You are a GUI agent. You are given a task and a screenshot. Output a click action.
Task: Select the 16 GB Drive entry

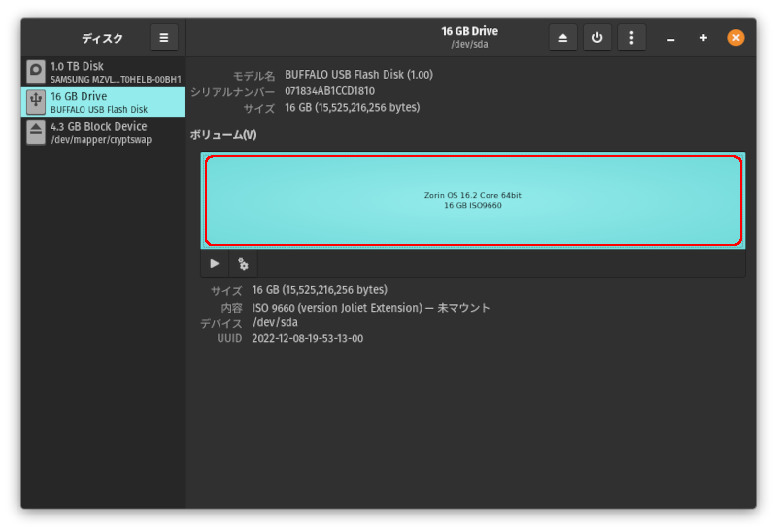pos(103,103)
